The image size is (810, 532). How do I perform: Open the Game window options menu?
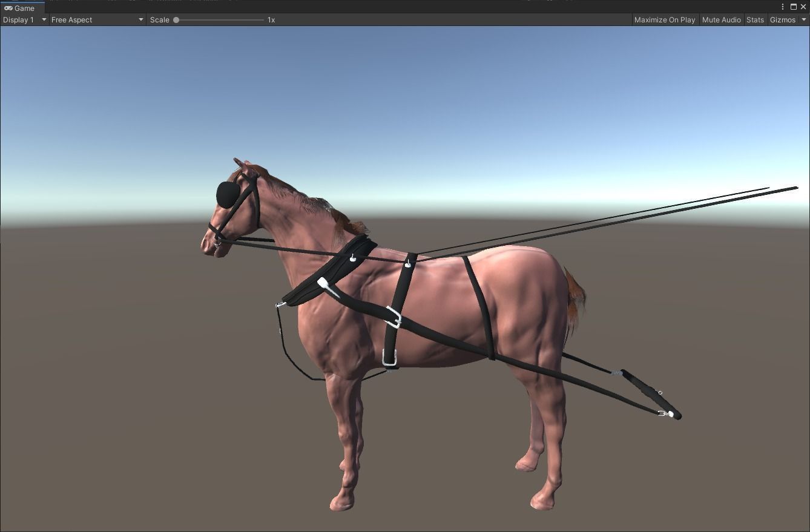tap(783, 7)
